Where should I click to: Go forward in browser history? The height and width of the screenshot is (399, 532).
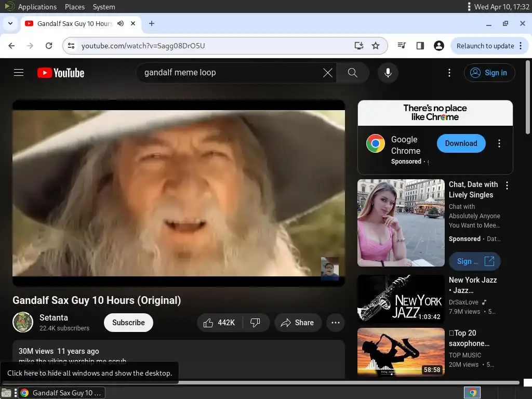(30, 46)
